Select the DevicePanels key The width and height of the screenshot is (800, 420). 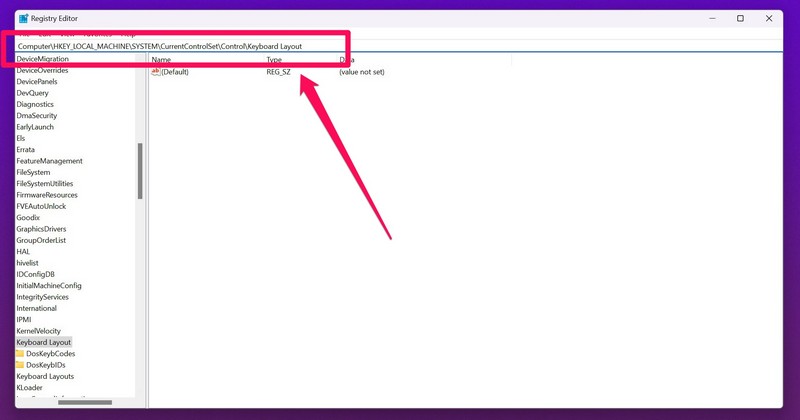pyautogui.click(x=37, y=82)
